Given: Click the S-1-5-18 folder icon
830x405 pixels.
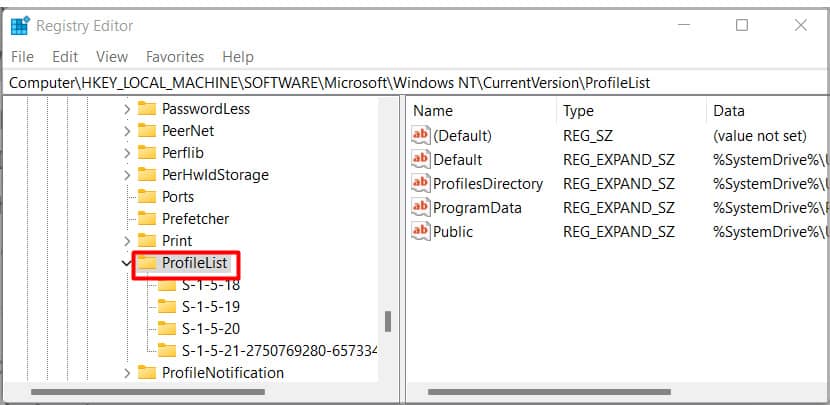Looking at the screenshot, I should [x=167, y=285].
